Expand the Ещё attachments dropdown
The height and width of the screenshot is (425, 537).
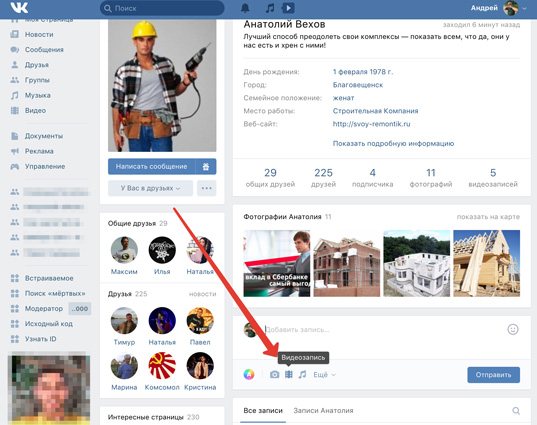[x=324, y=375]
